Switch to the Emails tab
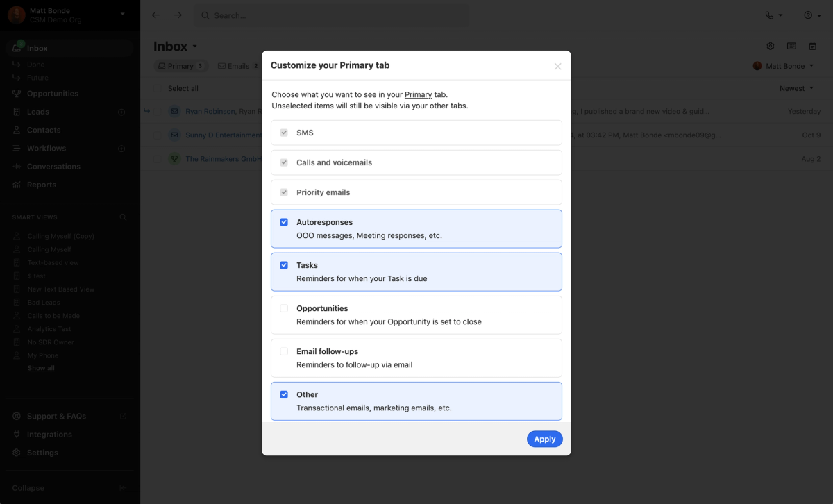 pos(238,66)
